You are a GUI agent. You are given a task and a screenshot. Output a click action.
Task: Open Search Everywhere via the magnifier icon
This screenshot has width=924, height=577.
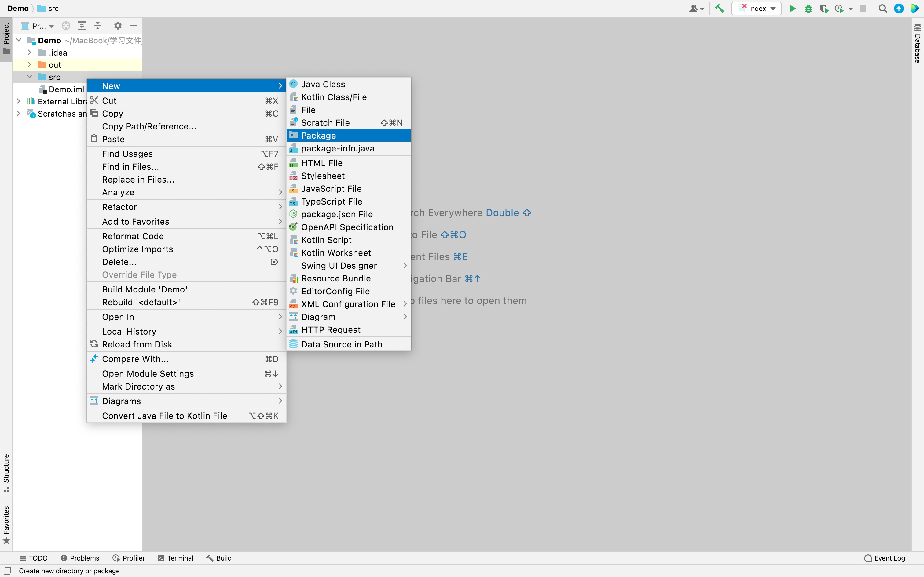pyautogui.click(x=883, y=9)
